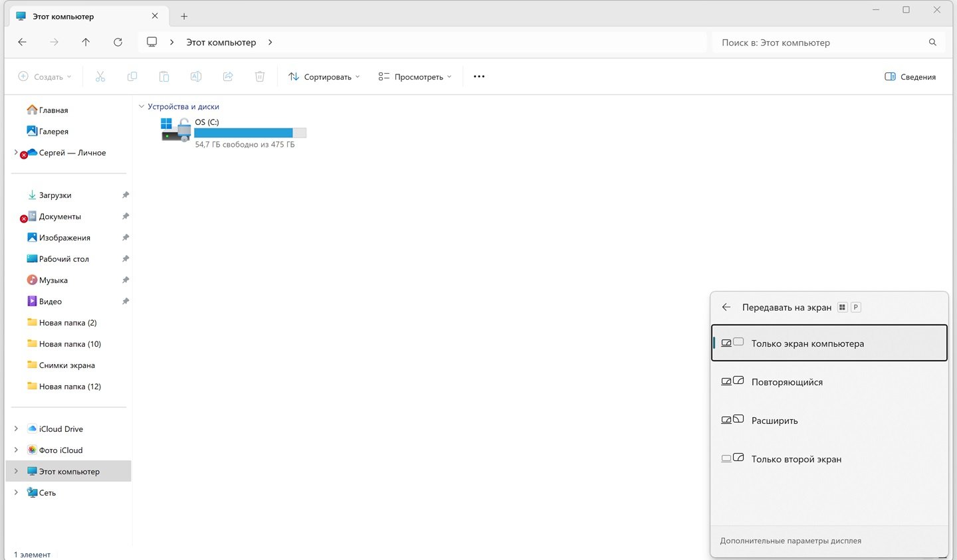Click Этот компьютер in address bar path
Screen dimensions: 957x560
[x=221, y=42]
